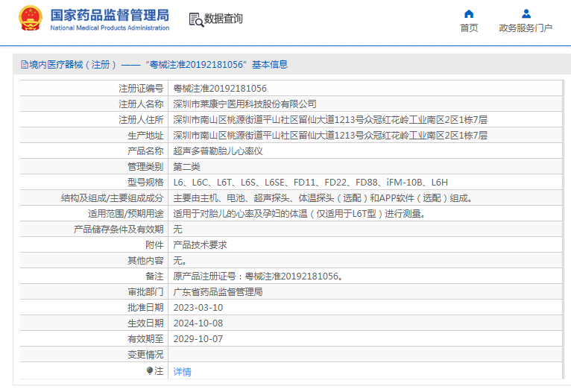This screenshot has height=392, width=571.
Task: Click the 生效日期 label
Action: (145, 323)
